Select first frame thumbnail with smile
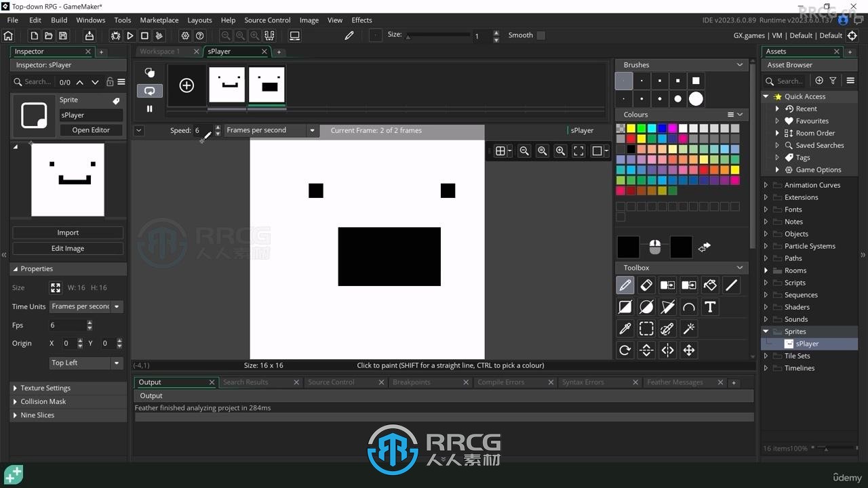The image size is (868, 488). [226, 85]
